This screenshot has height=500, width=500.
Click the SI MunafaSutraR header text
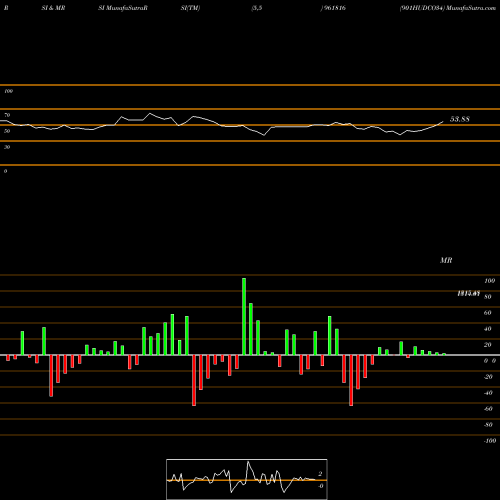tap(123, 8)
